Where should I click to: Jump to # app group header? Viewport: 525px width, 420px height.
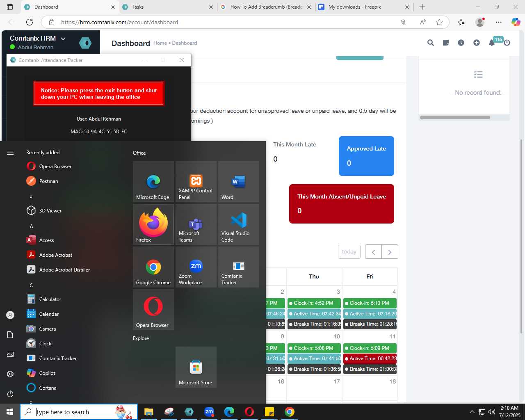[x=31, y=196]
